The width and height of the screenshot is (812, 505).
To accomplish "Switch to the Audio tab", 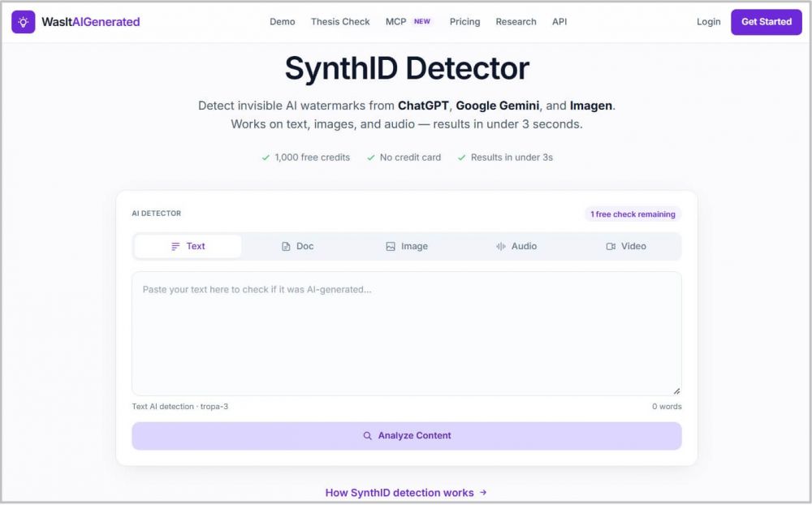I will pos(516,246).
